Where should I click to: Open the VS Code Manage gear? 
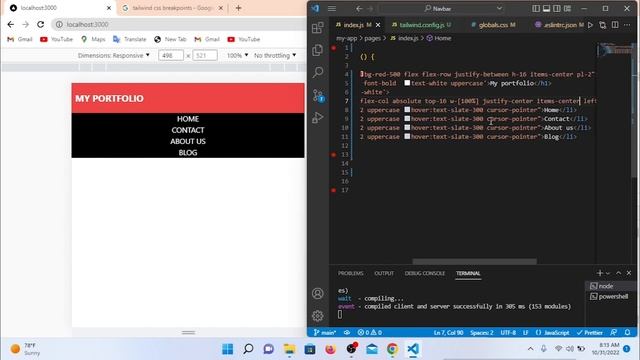(x=318, y=316)
